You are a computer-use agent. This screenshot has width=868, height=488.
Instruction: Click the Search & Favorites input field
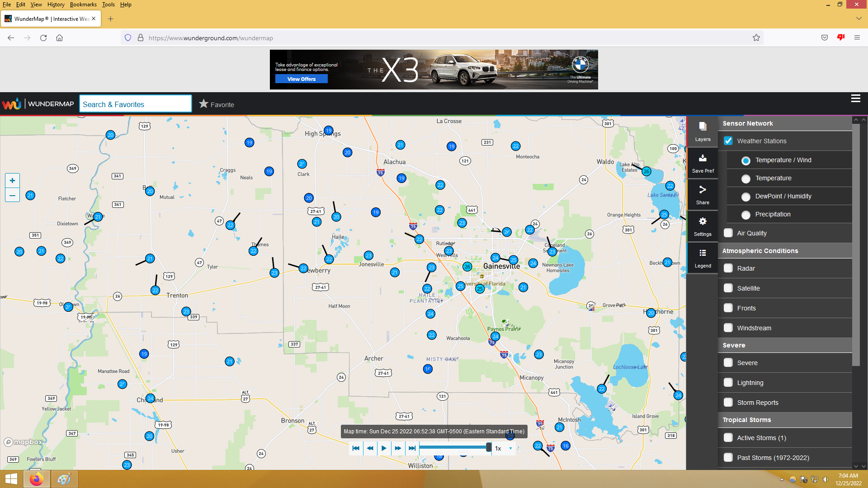coord(136,104)
